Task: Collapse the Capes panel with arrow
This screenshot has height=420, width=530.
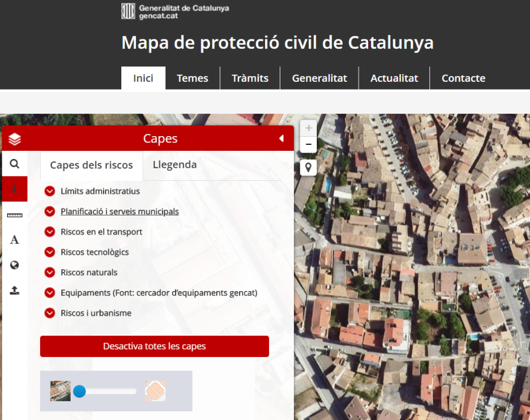Action: coord(281,138)
